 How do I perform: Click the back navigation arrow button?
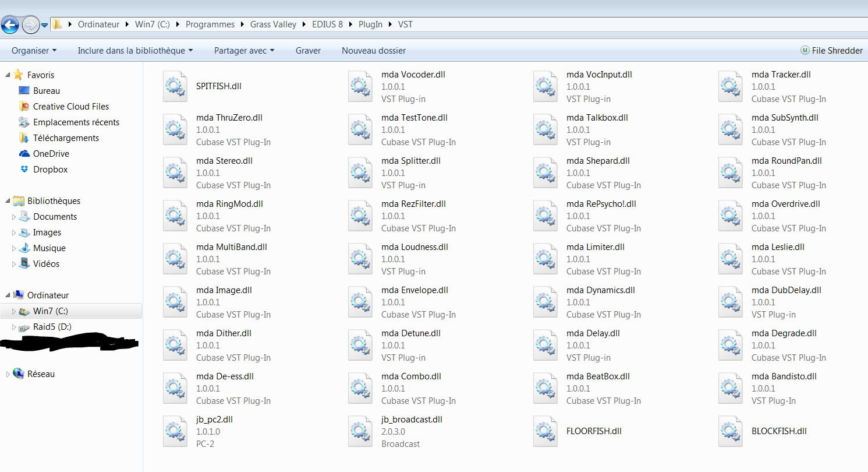pos(10,24)
